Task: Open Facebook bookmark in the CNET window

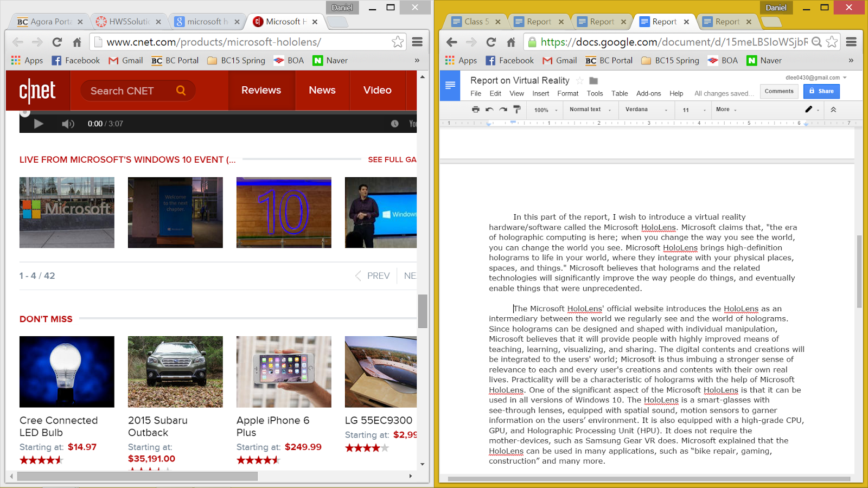Action: 76,60
